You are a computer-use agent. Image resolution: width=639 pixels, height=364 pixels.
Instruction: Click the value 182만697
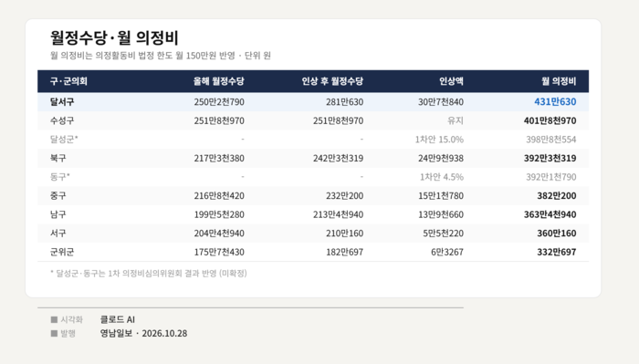pos(345,252)
